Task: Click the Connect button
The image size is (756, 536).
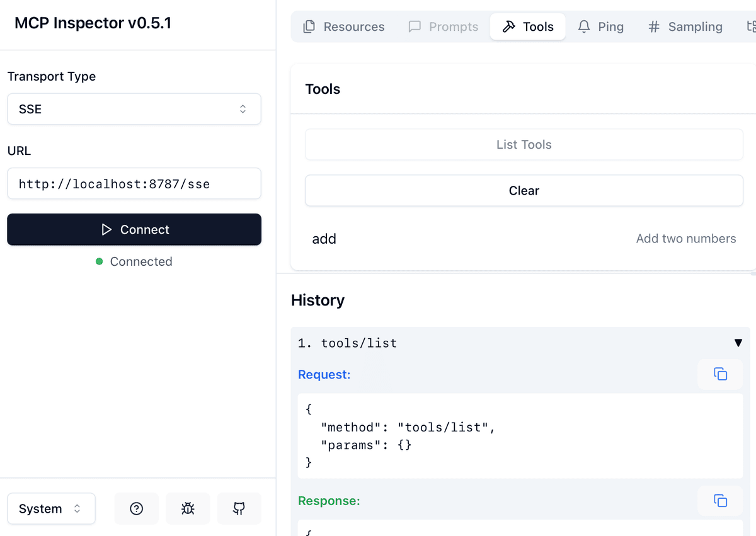Action: [x=134, y=229]
